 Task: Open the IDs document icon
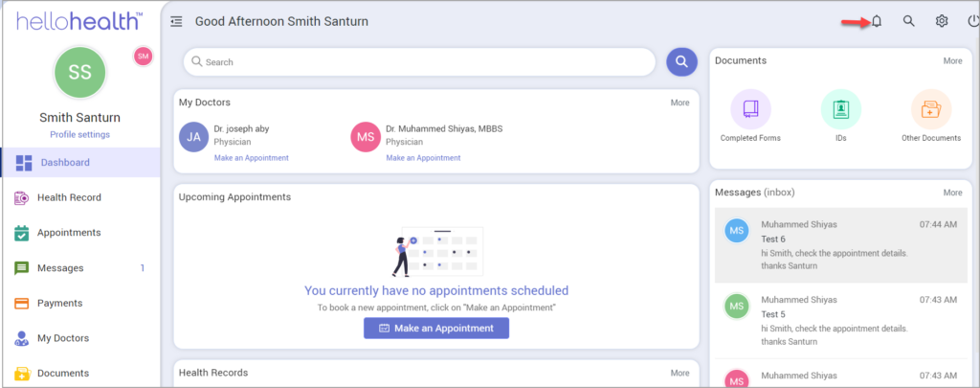(840, 109)
